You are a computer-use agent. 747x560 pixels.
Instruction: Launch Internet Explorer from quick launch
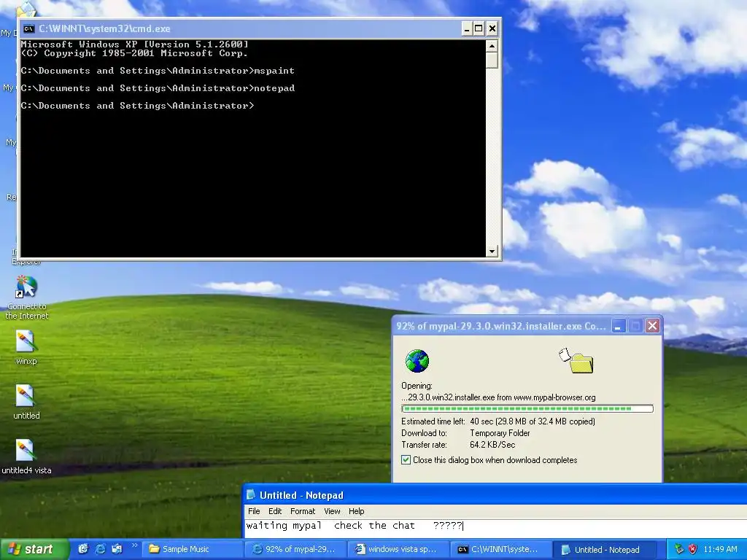click(x=100, y=549)
